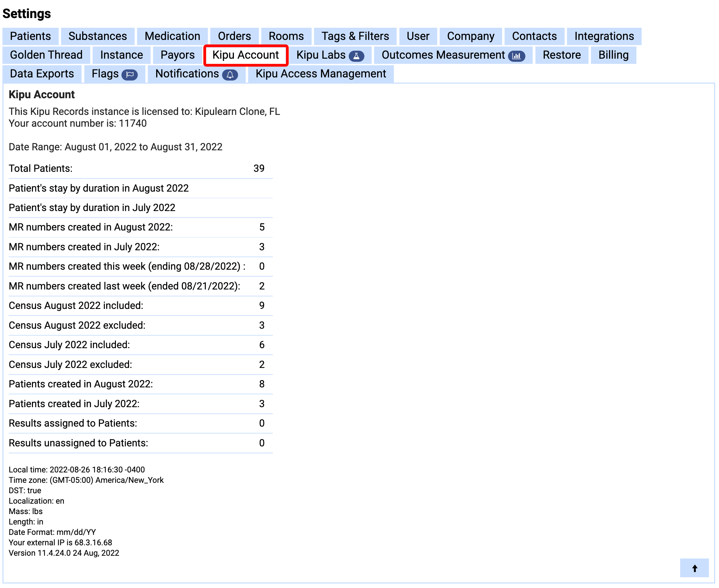
Task: Select the Restore tab
Action: coord(562,55)
